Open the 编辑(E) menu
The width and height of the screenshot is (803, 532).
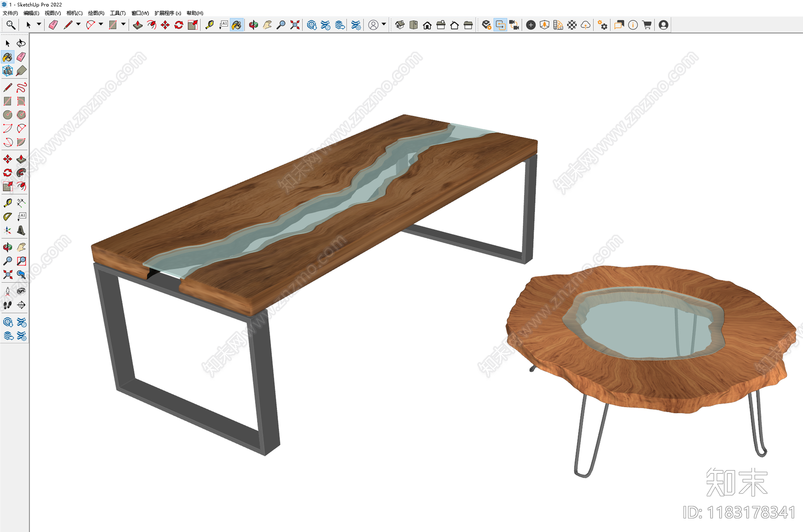31,13
